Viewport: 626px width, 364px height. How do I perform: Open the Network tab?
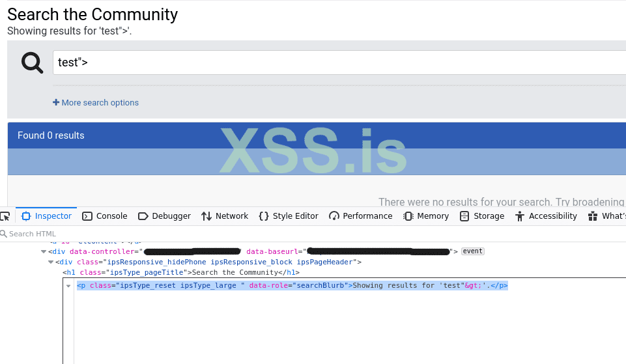click(x=225, y=216)
